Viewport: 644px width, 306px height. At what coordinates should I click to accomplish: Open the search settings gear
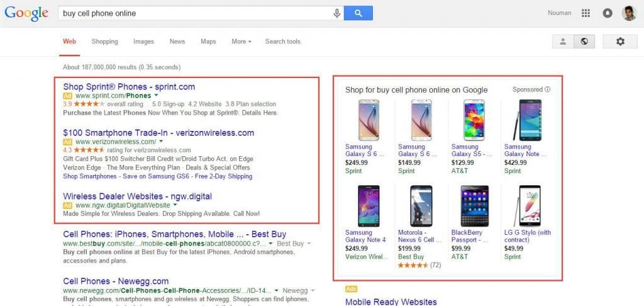620,42
